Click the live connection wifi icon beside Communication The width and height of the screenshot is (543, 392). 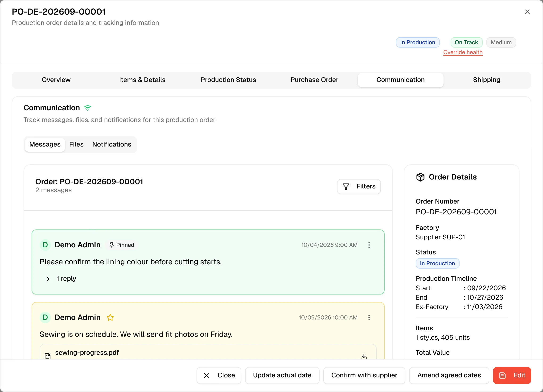[88, 108]
